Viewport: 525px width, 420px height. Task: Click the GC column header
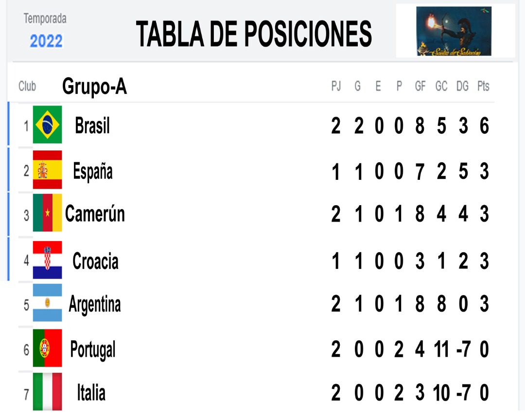(441, 87)
